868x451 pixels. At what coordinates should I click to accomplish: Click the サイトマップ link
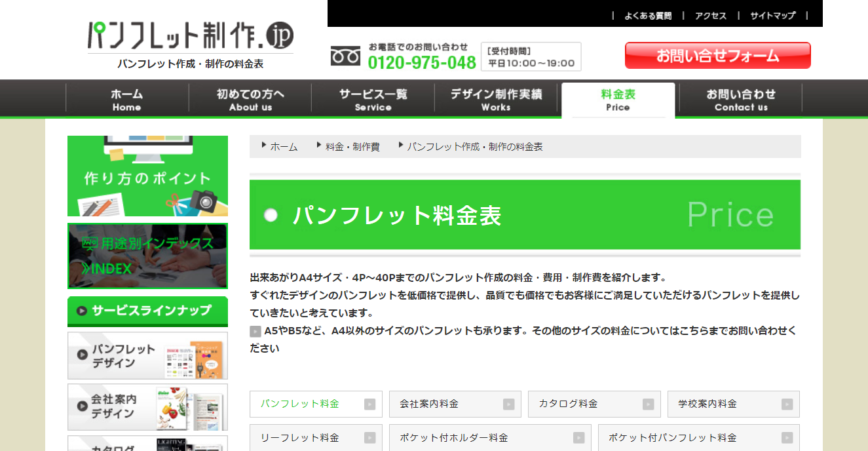click(773, 16)
